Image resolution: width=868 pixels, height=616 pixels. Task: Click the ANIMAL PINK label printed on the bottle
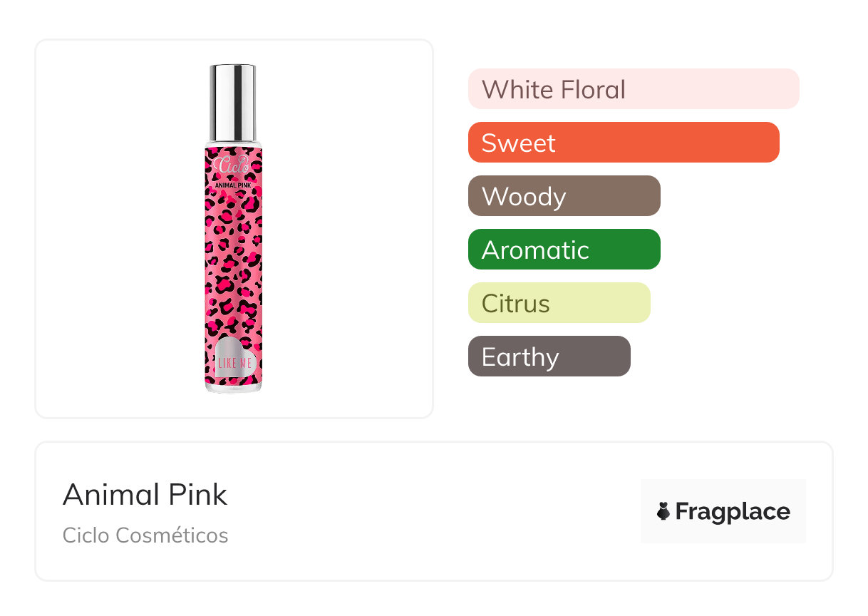coord(233,185)
